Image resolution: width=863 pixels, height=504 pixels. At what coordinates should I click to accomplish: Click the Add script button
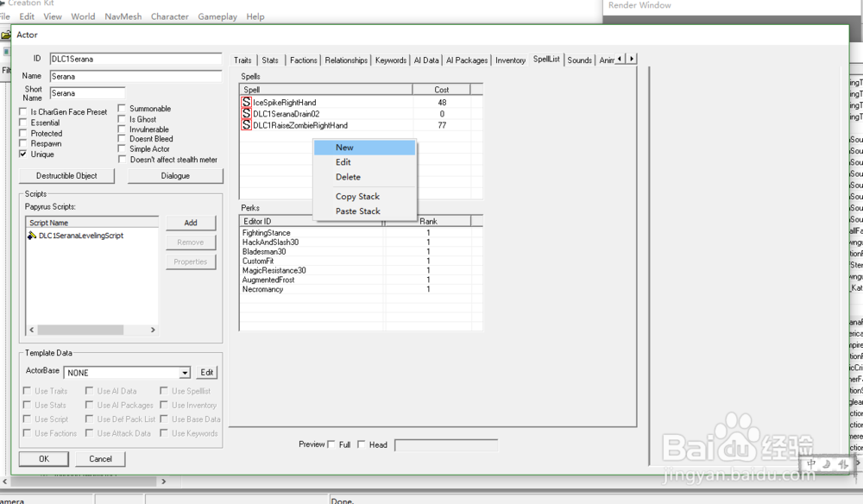click(191, 223)
